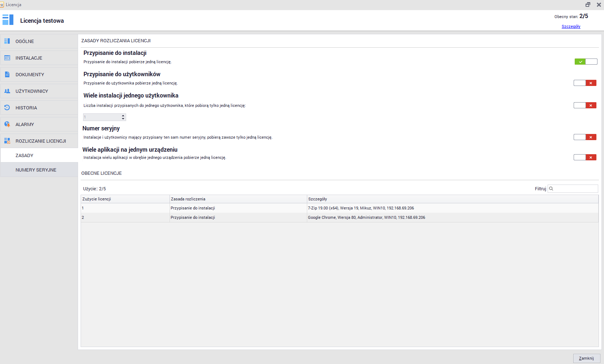Disable Przypisanie do instalacji toggle
This screenshot has width=604, height=364.
tap(586, 62)
